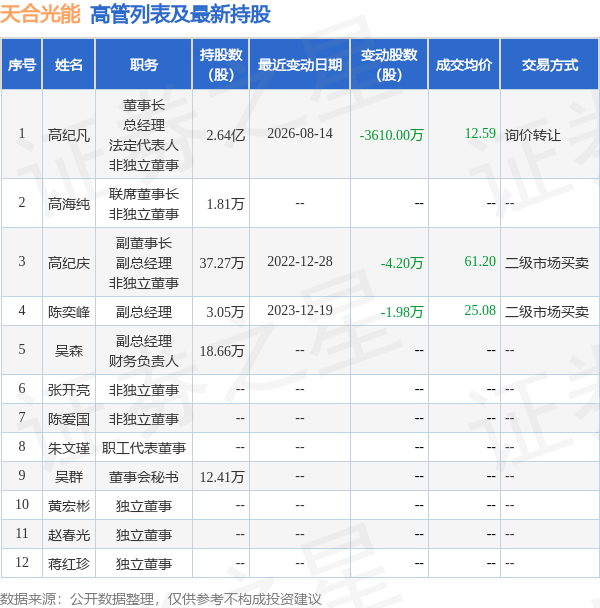Click the date 2026-08-14 cell
This screenshot has height=608, width=600.
point(300,134)
